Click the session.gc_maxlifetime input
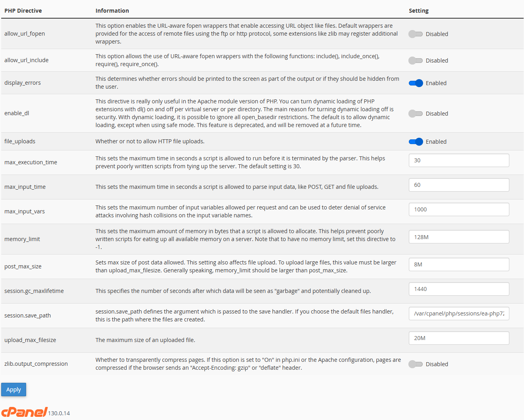Screen dimensions: 524x420 point(459,289)
